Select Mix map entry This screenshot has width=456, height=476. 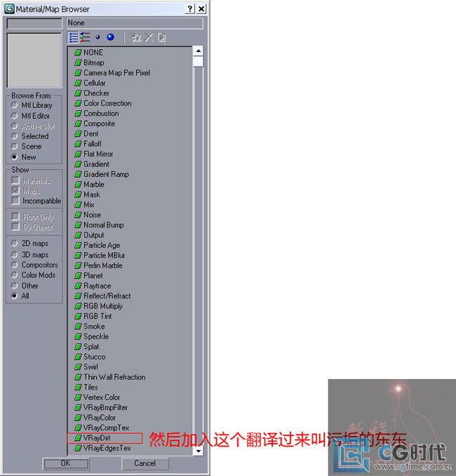tap(88, 204)
